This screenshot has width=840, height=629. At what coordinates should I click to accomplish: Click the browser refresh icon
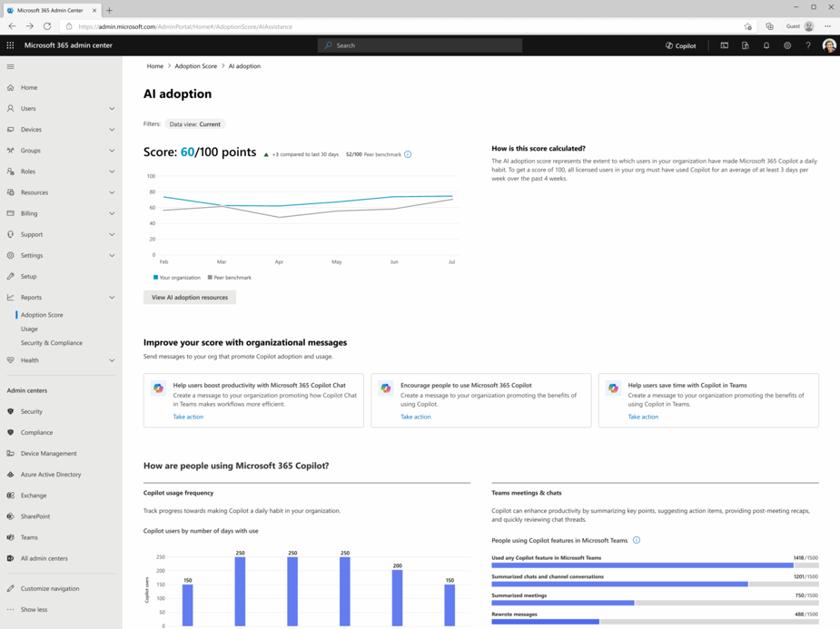click(47, 26)
